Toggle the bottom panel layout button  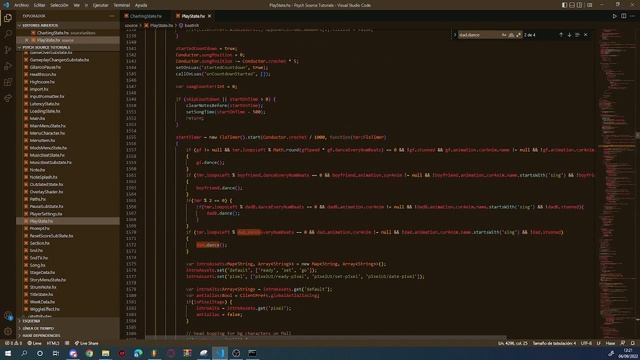572,5
